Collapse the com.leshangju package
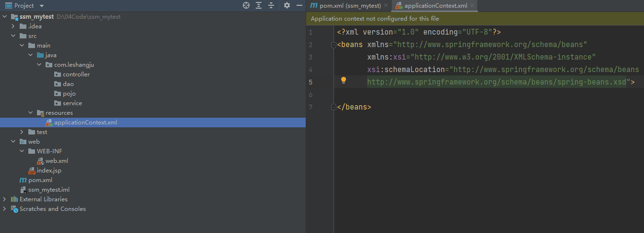Viewport: 644px width, 233px height. point(39,65)
